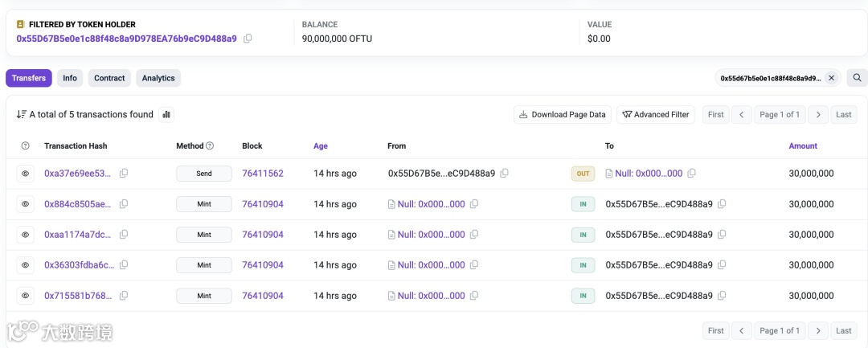Copy Null From address in 0x884c8505ae row
Screen dimensions: 868x348
click(x=474, y=203)
